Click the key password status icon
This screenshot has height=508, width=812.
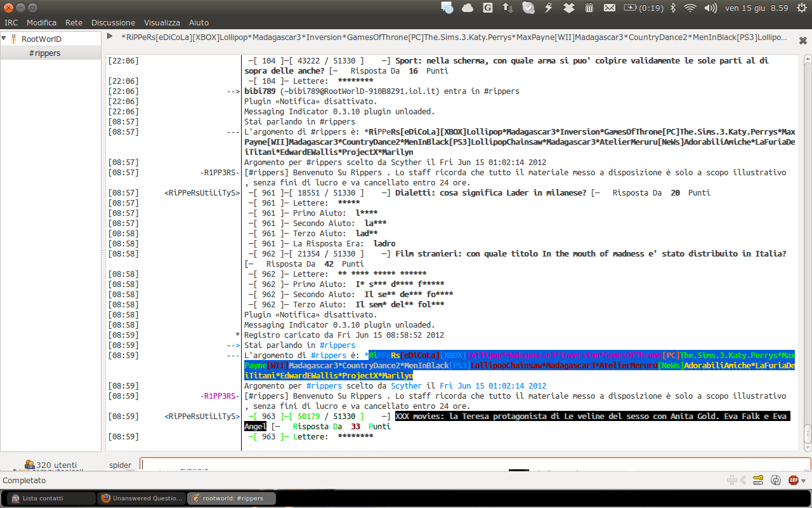(x=757, y=480)
